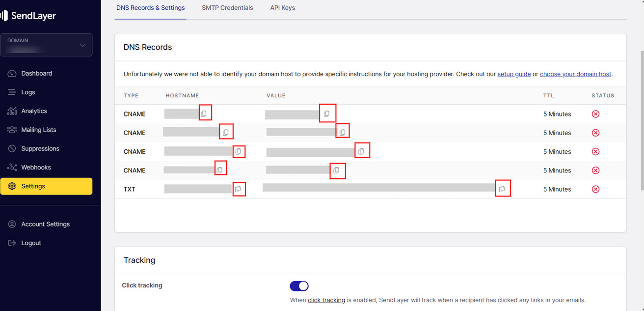Open the click tracking help link
644x311 pixels.
coord(326,300)
